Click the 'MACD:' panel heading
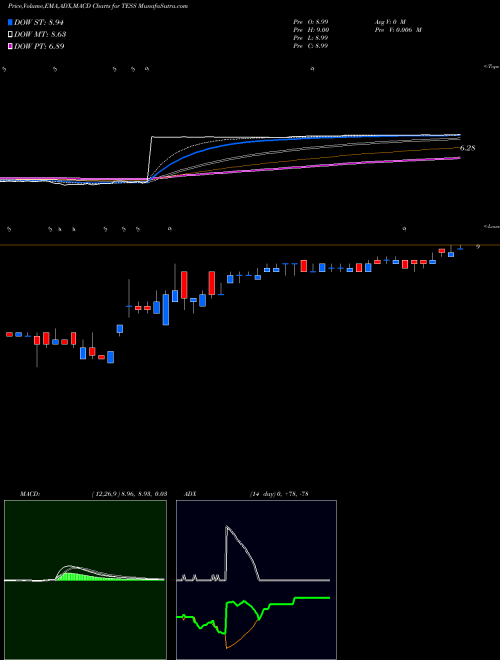The image size is (500, 660). tap(30, 493)
